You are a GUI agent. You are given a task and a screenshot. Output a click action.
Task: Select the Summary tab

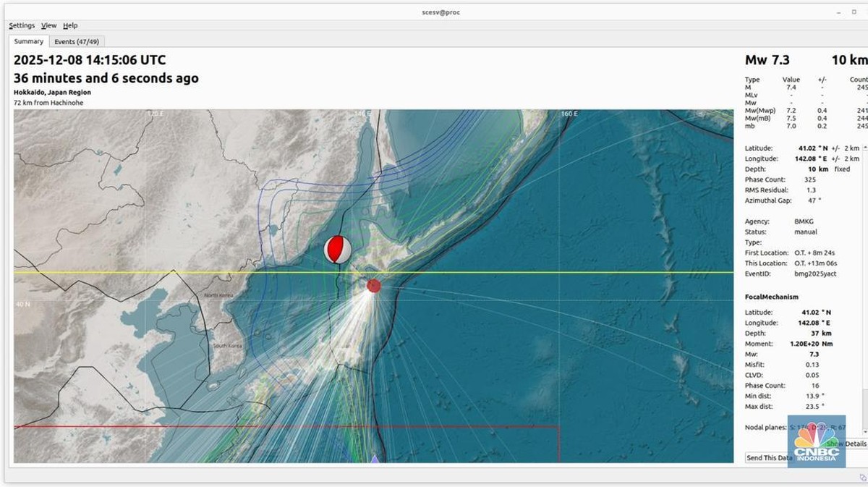point(28,41)
